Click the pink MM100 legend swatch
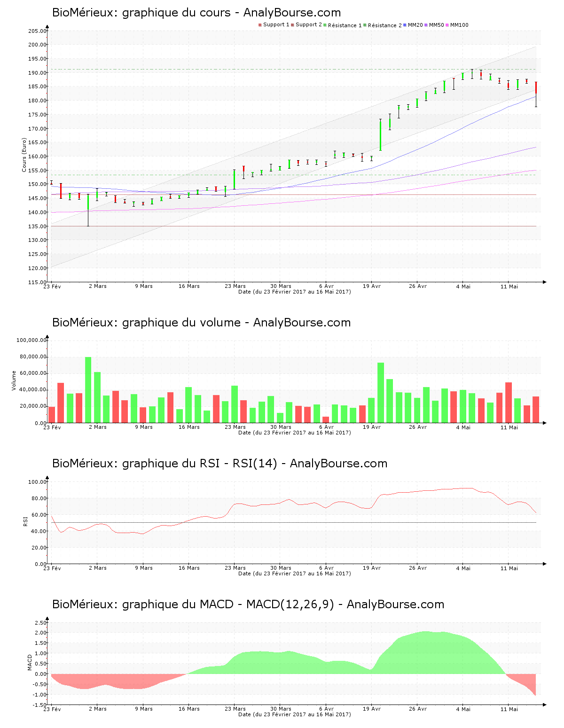 tap(447, 25)
